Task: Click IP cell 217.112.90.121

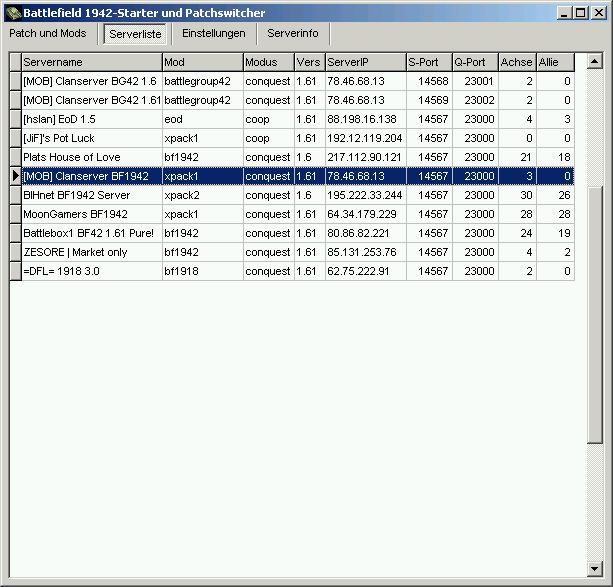Action: tap(366, 157)
